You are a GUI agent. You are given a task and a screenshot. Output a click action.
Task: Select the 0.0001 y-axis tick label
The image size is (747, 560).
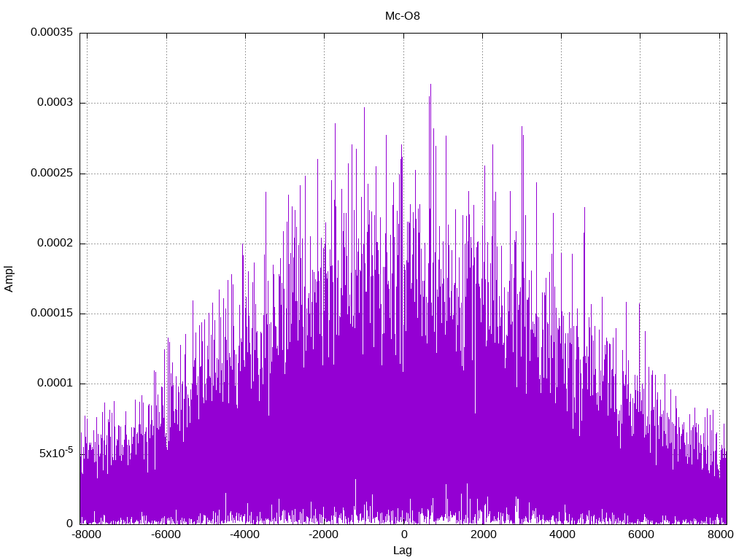click(55, 384)
